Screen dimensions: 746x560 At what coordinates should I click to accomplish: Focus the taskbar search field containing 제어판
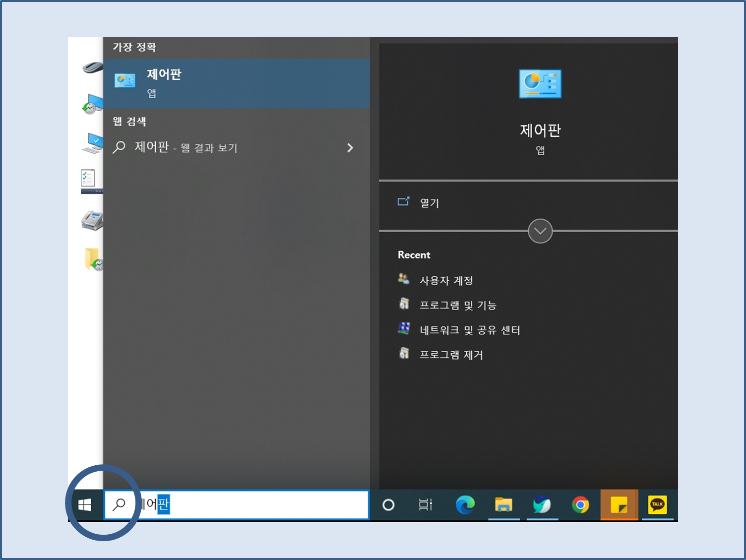coord(237,505)
